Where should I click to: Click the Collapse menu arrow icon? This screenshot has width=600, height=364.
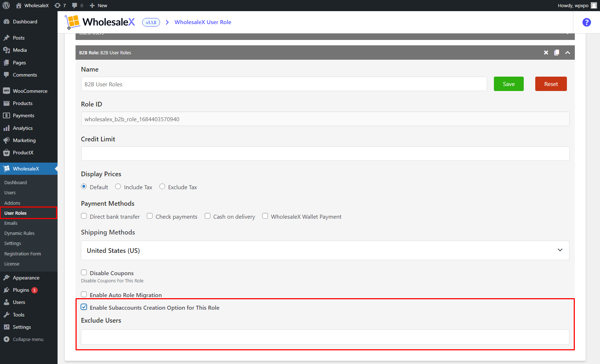[6, 339]
